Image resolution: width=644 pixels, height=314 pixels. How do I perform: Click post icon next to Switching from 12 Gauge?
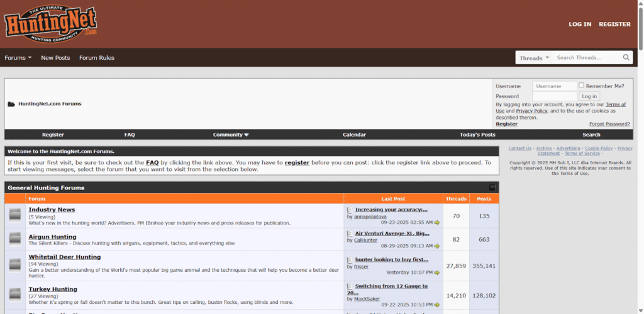pos(350,286)
